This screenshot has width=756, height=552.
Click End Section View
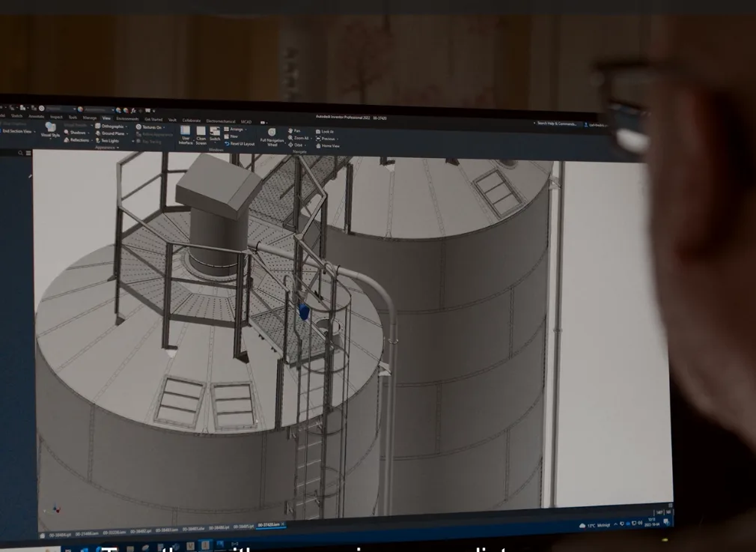point(16,131)
